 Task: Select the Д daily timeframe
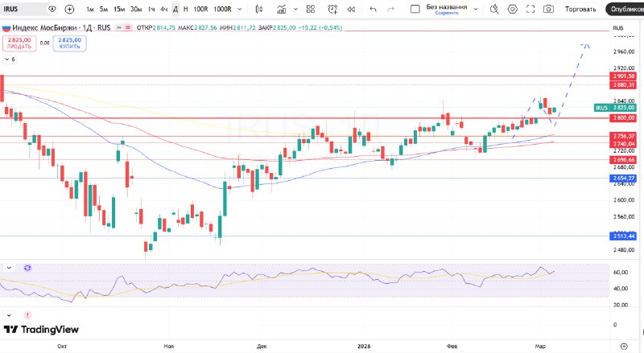coord(175,9)
